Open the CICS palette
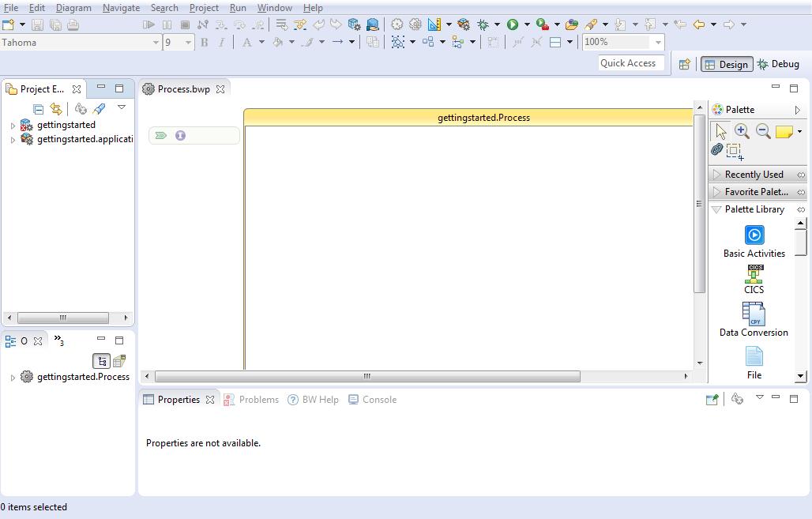 tap(753, 280)
